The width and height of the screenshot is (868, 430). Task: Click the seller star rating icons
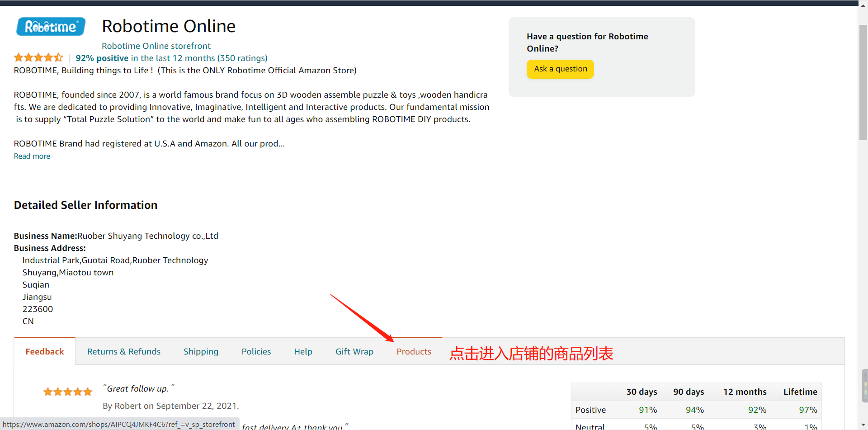click(38, 57)
